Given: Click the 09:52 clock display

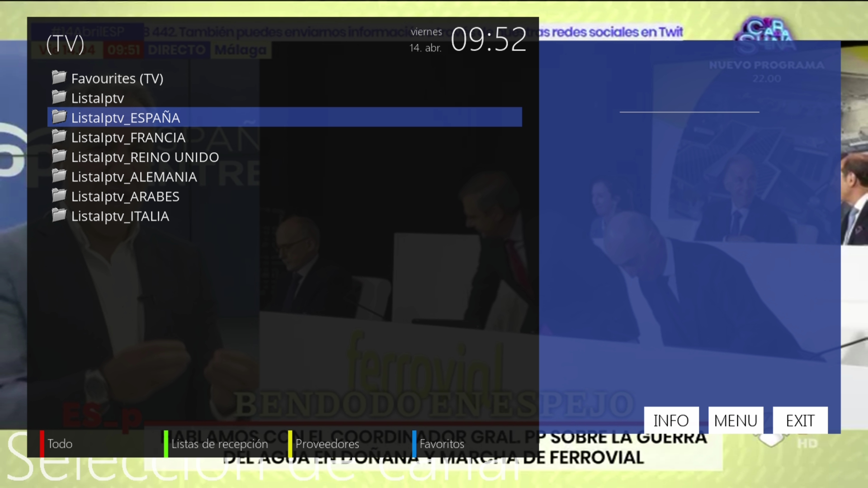Looking at the screenshot, I should point(488,40).
